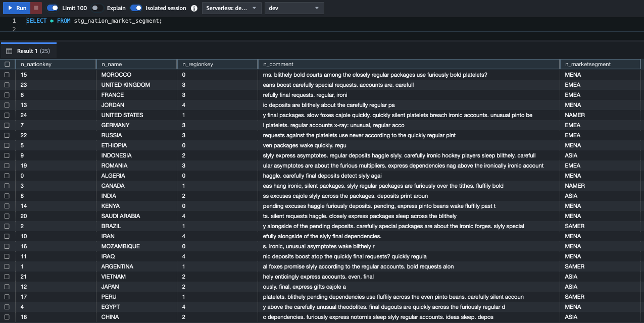Image resolution: width=644 pixels, height=323 pixels.
Task: Click the CHINA name cell
Action: (136, 317)
